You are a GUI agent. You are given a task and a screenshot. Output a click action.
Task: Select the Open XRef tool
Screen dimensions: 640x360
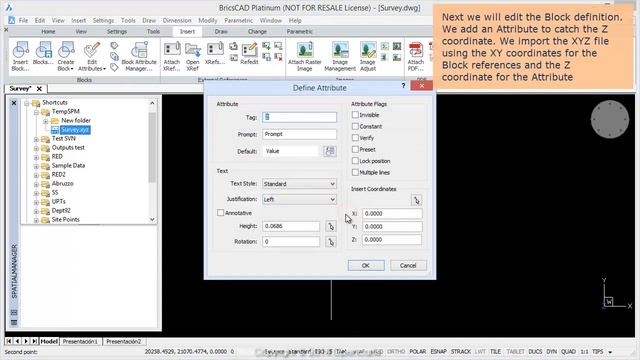tap(193, 56)
